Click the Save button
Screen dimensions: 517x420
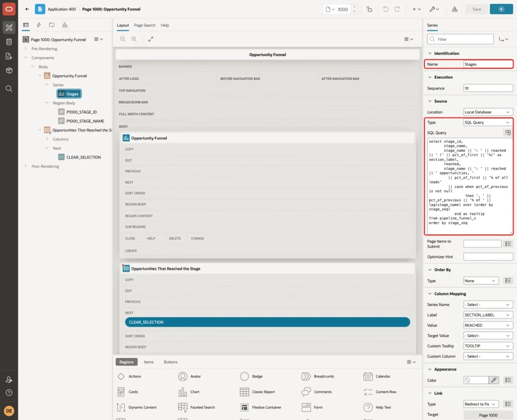pyautogui.click(x=477, y=9)
